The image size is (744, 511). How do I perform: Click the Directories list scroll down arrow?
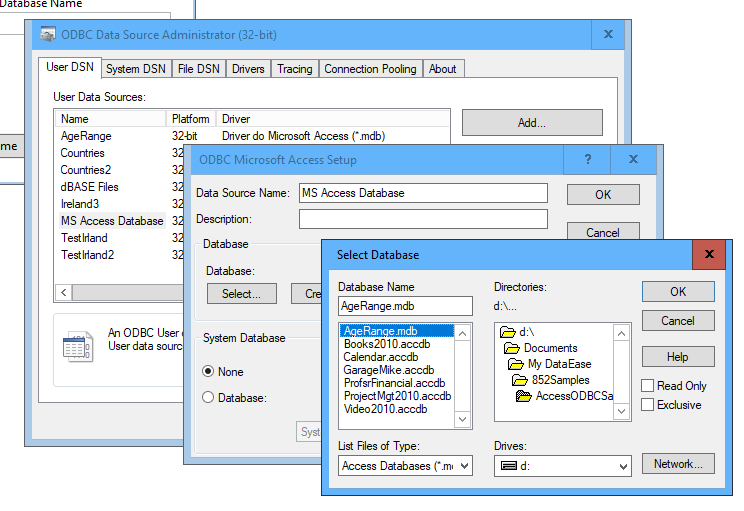pyautogui.click(x=621, y=411)
